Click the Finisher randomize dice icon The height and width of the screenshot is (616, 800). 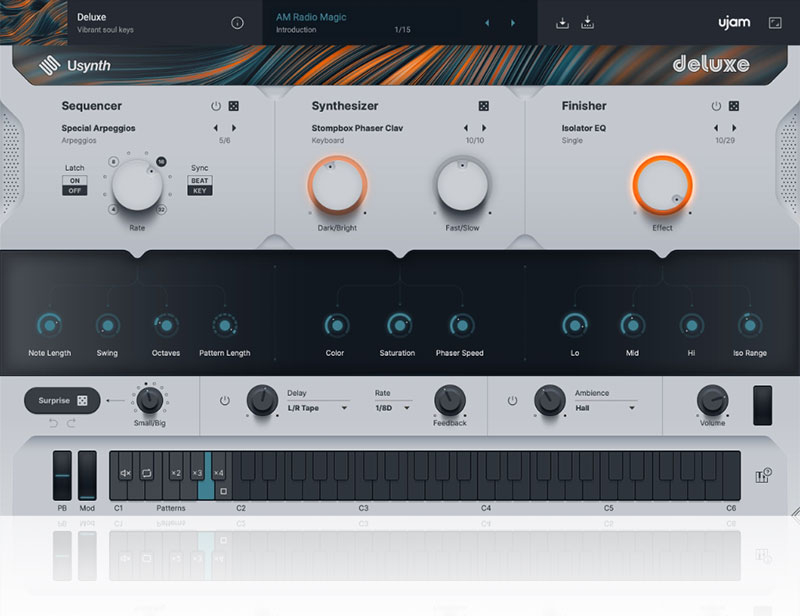coord(733,106)
